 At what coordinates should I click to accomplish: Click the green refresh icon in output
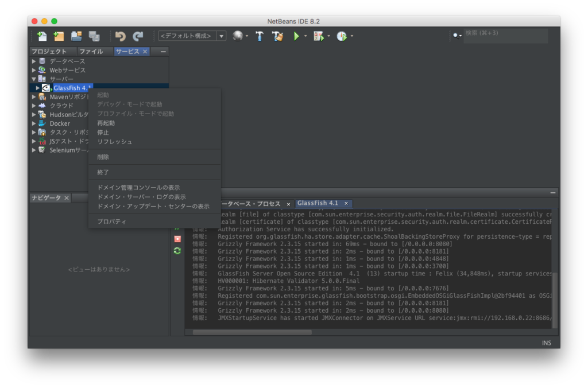click(177, 251)
